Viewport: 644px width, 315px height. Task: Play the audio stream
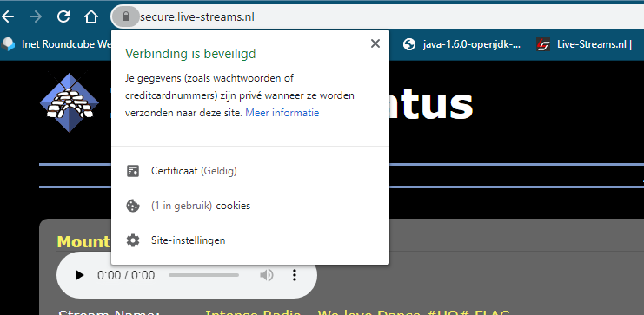[x=80, y=275]
